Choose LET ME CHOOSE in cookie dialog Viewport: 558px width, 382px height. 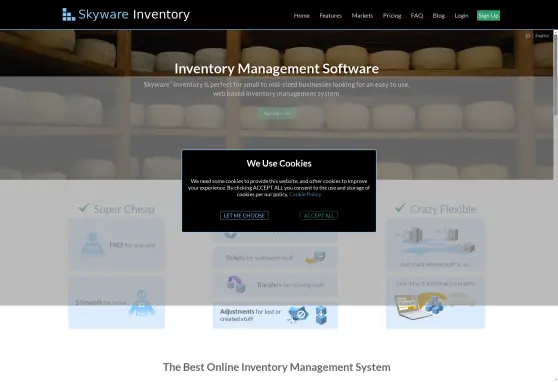[x=244, y=215]
